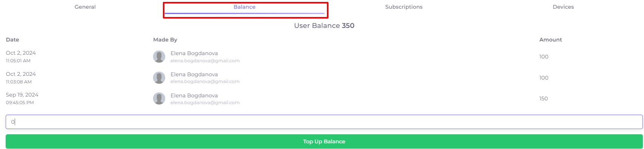Screen dimensions: 644x149
Task: Click the email in the Sep 19, 2024 row
Action: [205, 103]
